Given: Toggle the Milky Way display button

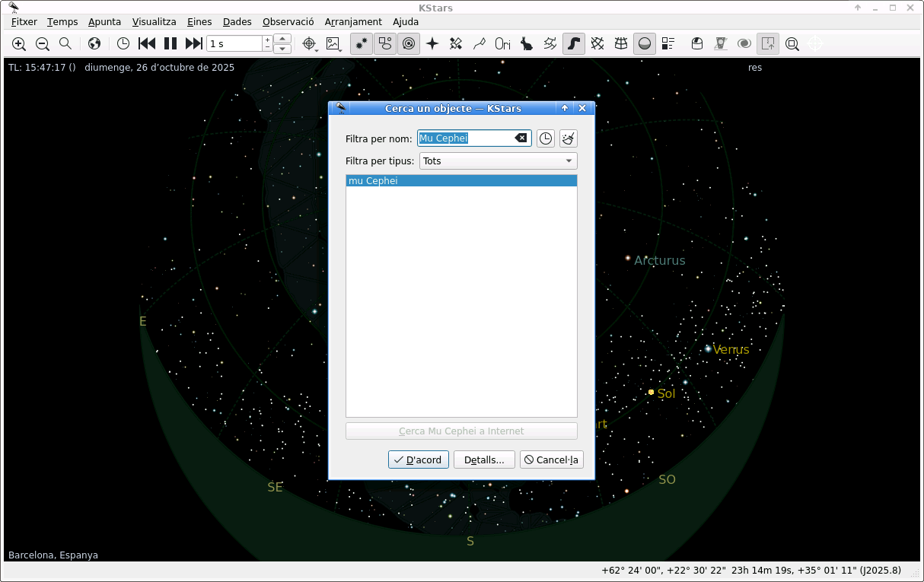Looking at the screenshot, I should click(x=573, y=44).
